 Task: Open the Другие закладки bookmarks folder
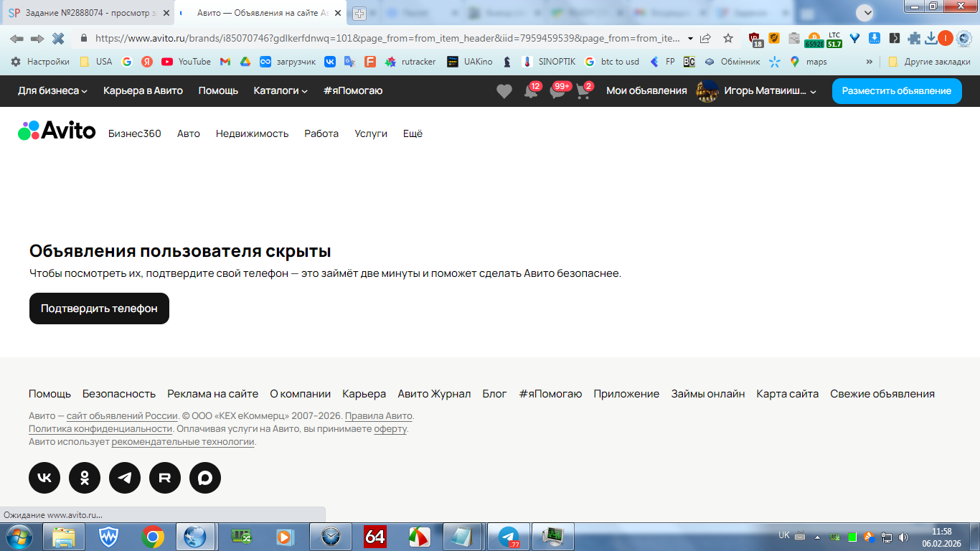click(x=929, y=62)
